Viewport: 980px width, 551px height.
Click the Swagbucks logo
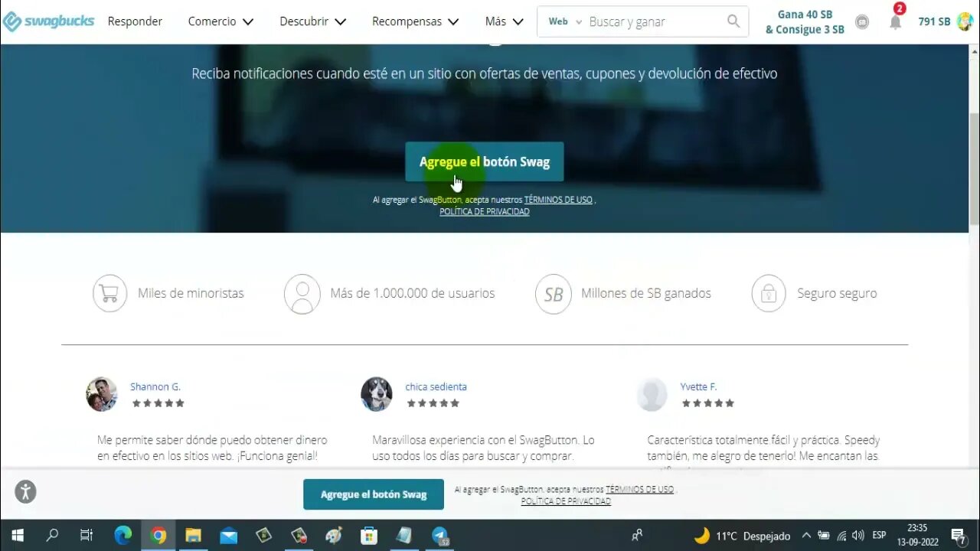coord(48,21)
